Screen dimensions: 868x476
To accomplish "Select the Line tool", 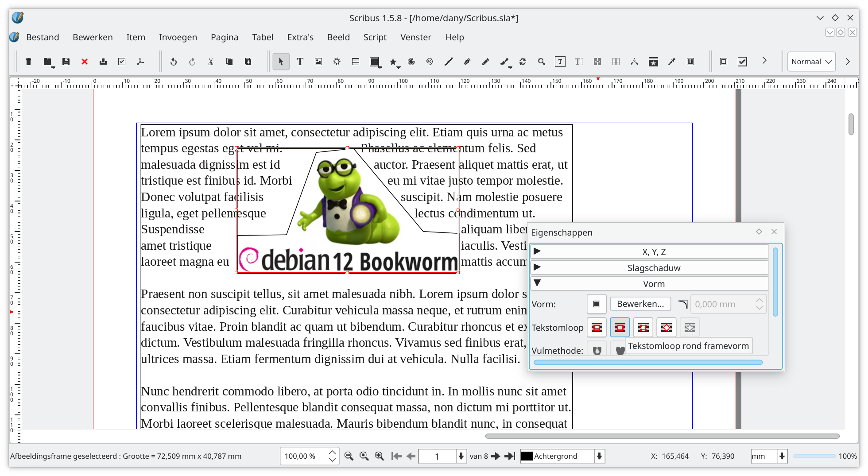I will tap(449, 62).
